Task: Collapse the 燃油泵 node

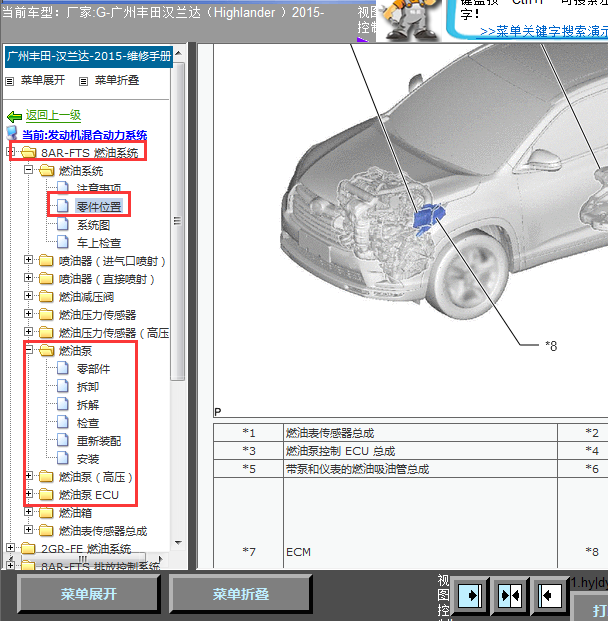Action: tap(28, 349)
